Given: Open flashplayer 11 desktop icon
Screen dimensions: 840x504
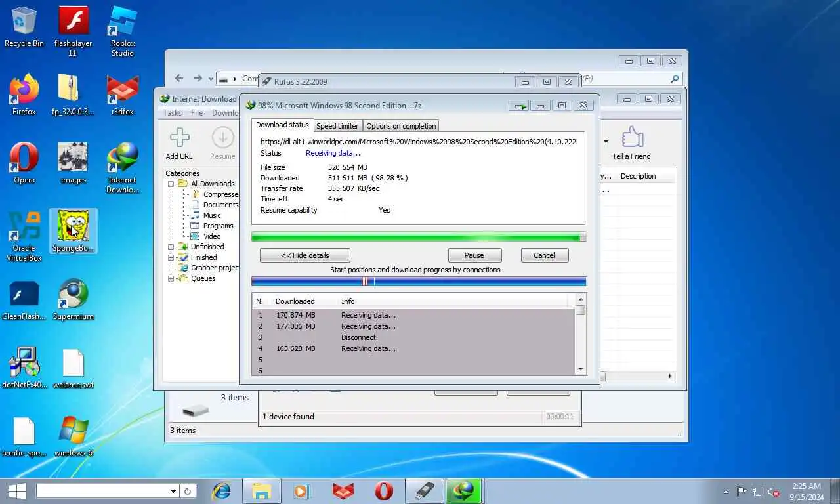Looking at the screenshot, I should click(73, 31).
